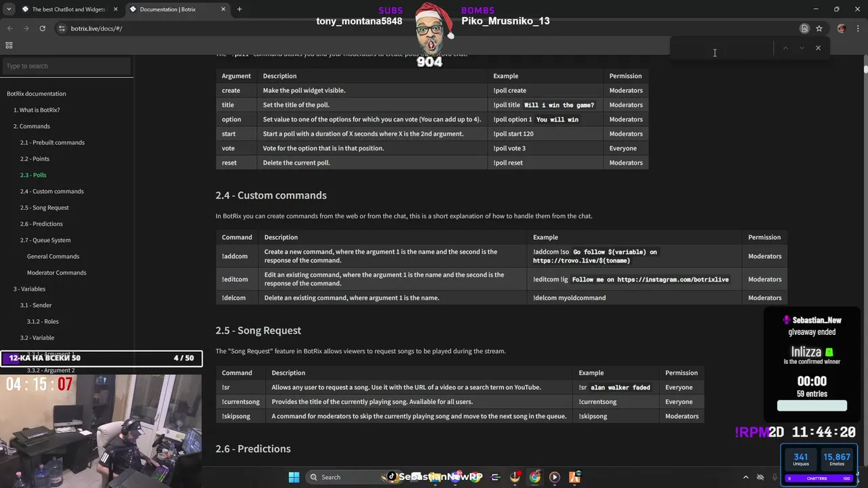Open 'BotRix documentation' in the sidebar
The image size is (868, 488).
pos(37,94)
